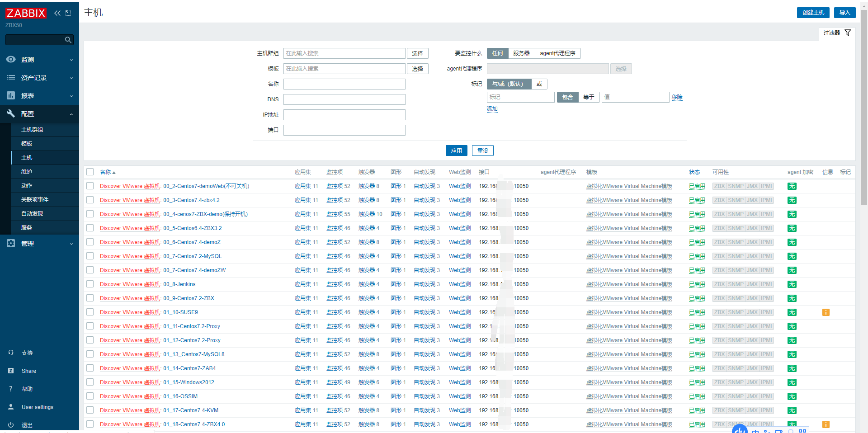The width and height of the screenshot is (868, 433).
Task: Check the 00_8-Jenkins host checkbox
Action: point(90,284)
